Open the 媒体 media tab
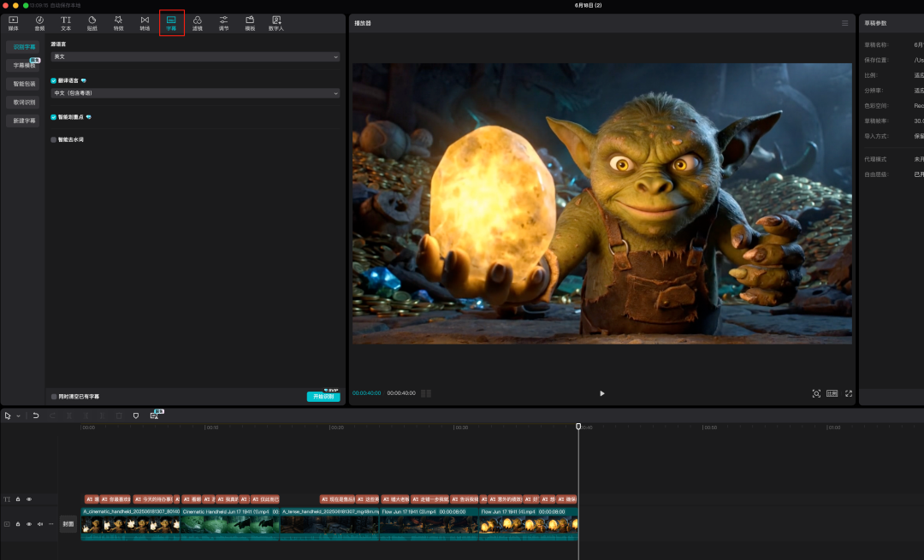The width and height of the screenshot is (924, 560). point(13,23)
